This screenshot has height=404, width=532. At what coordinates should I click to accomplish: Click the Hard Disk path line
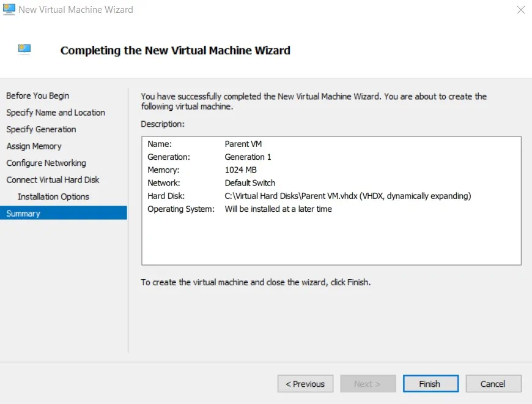(x=347, y=196)
